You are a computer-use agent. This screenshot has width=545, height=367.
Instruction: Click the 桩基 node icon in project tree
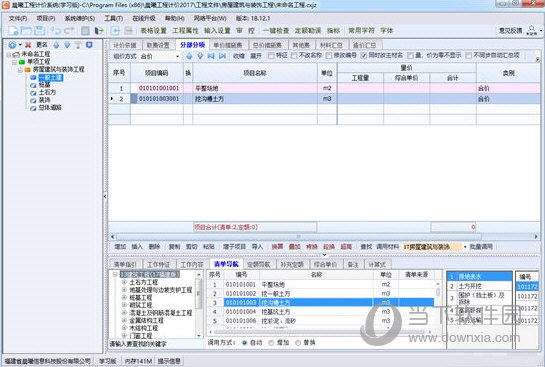click(33, 85)
